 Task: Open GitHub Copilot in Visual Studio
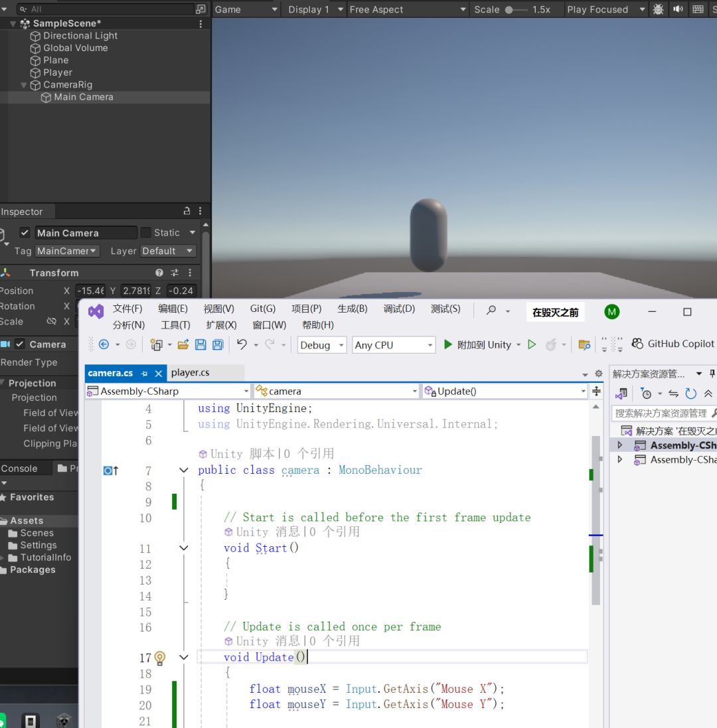coord(673,344)
